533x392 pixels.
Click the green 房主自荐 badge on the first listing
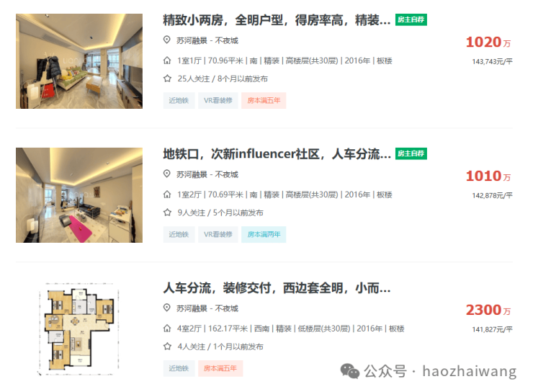[x=411, y=19]
